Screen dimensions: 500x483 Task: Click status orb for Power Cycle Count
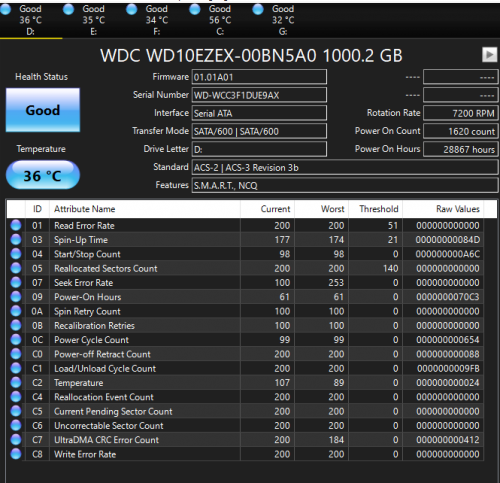coord(16,340)
